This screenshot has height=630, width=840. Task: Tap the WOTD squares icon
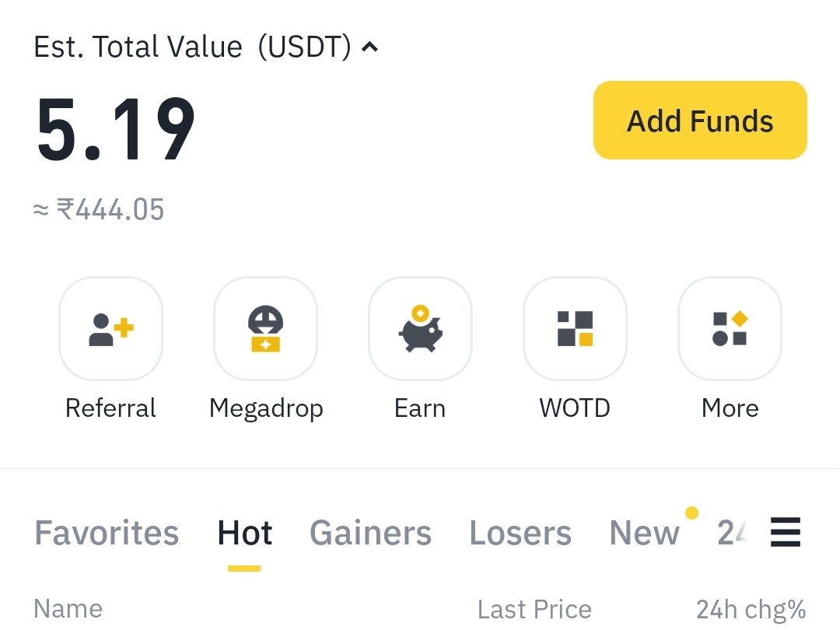[575, 328]
